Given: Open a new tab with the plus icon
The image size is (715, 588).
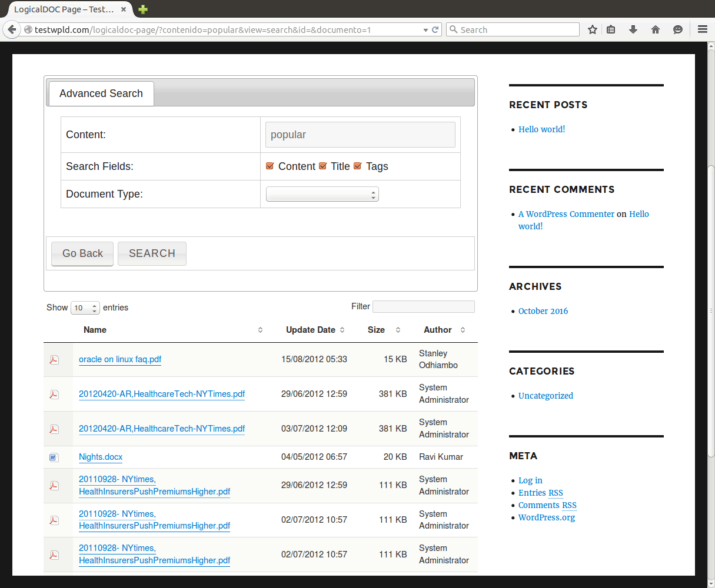Looking at the screenshot, I should pyautogui.click(x=143, y=9).
